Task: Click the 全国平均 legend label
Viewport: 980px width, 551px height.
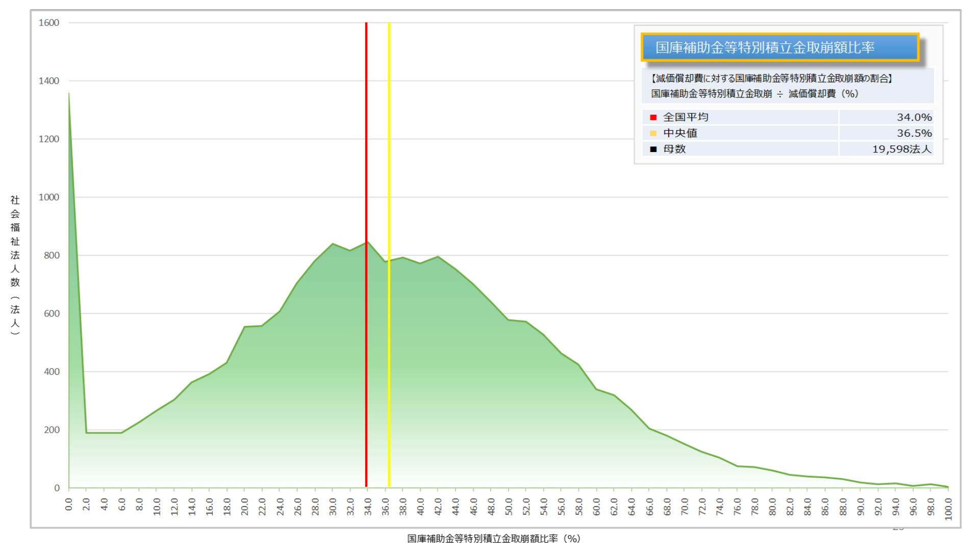Action: pyautogui.click(x=685, y=117)
